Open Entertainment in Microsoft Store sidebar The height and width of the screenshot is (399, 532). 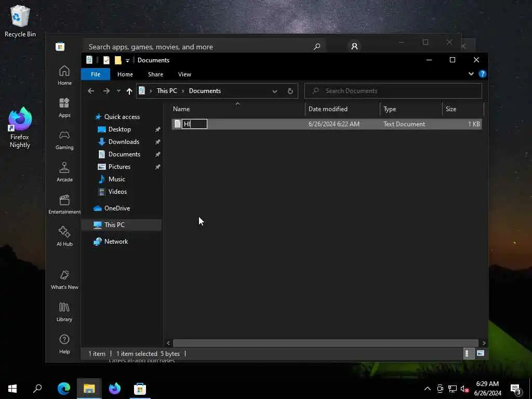pos(64,204)
